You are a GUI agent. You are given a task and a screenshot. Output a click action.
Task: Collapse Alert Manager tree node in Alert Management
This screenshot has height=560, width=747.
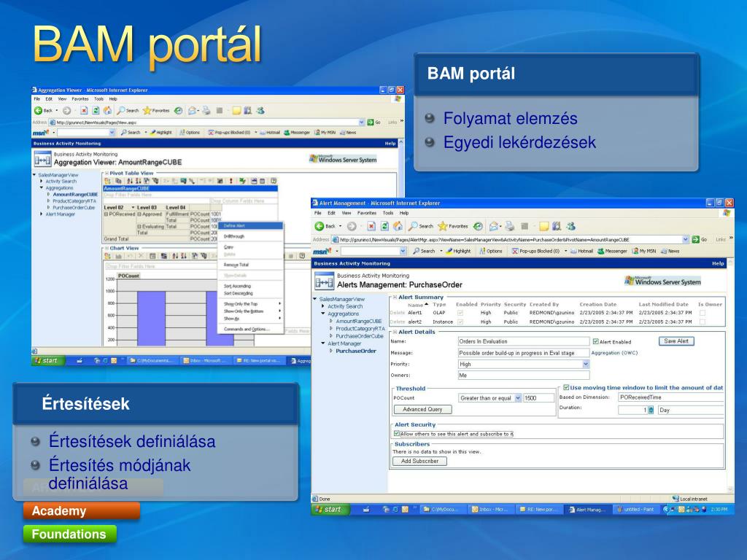[323, 343]
